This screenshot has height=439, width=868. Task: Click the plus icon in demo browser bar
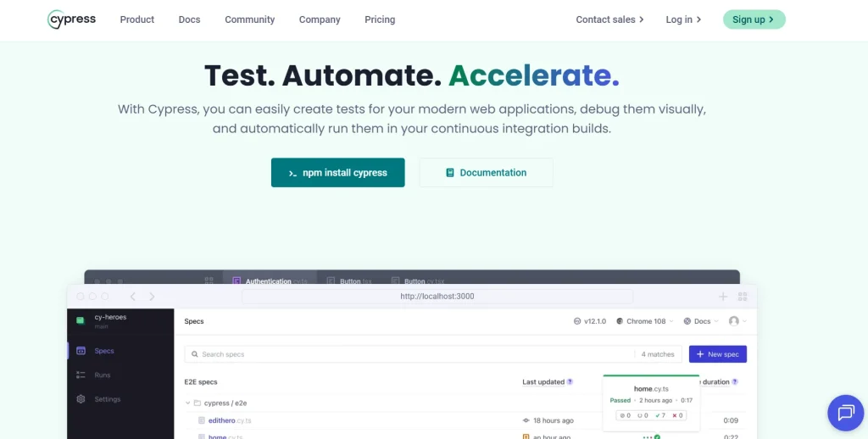coord(723,297)
